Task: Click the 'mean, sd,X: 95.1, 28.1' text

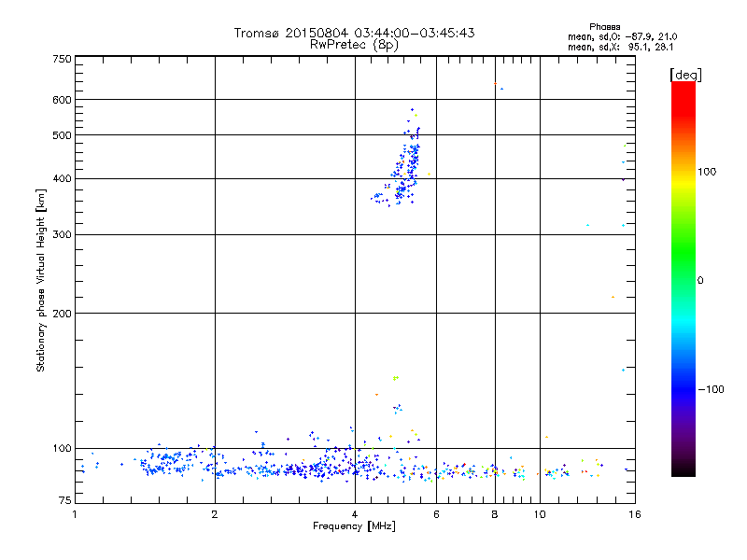Action: coord(620,47)
